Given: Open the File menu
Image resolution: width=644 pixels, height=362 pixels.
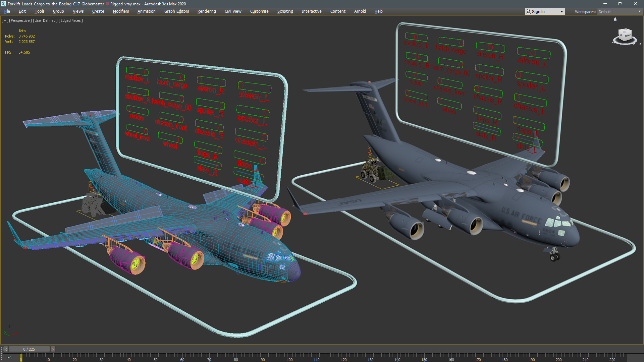Looking at the screenshot, I should [7, 11].
